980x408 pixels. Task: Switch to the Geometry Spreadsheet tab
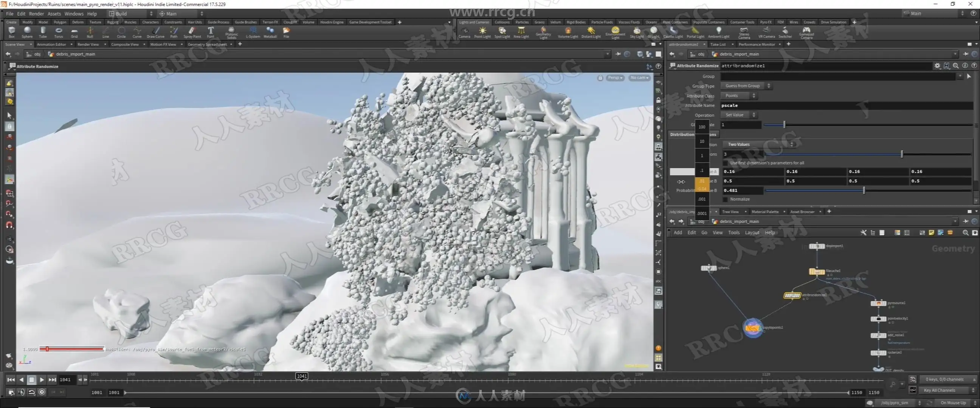coord(207,45)
